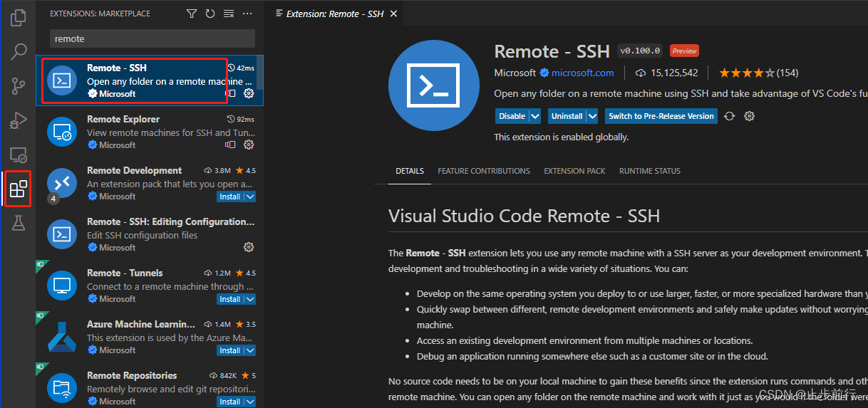Click the 42ms activation time on Remote - SSH

click(241, 68)
